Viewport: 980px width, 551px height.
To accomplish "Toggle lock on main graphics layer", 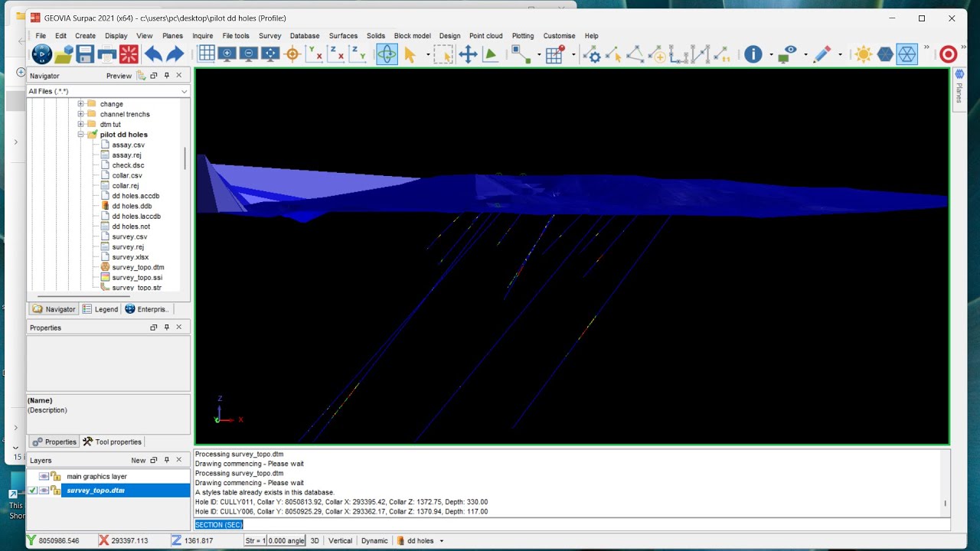I will click(55, 477).
